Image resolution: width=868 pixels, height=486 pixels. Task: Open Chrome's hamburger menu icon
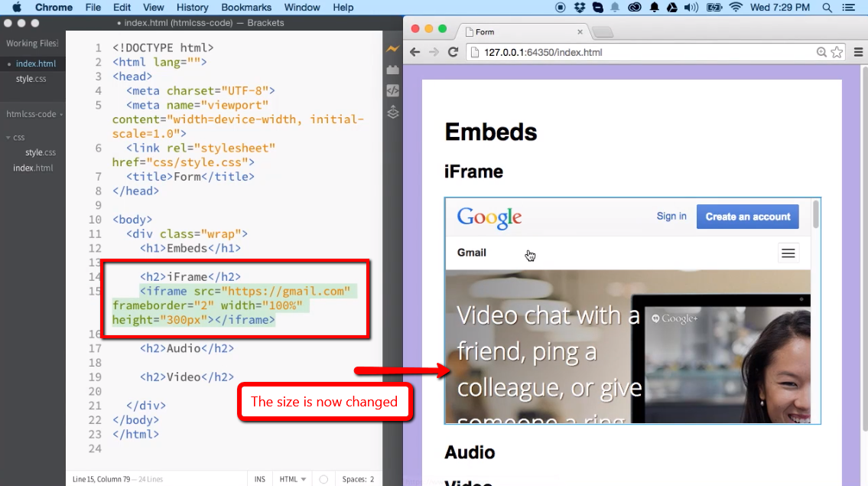click(x=860, y=53)
